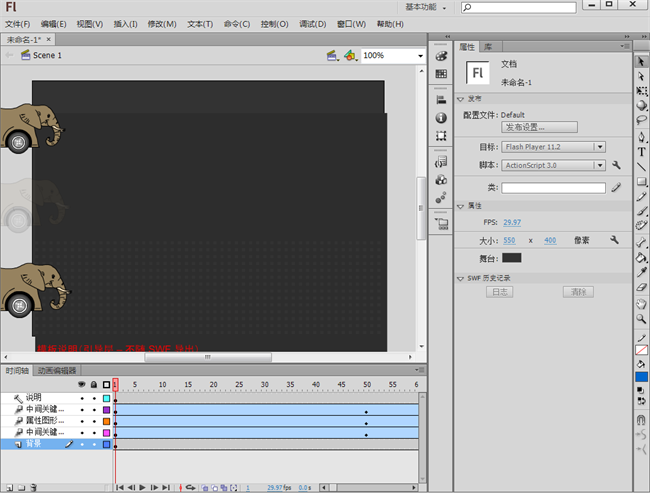Open the ActionScript 3.0 script dropdown

(x=554, y=165)
